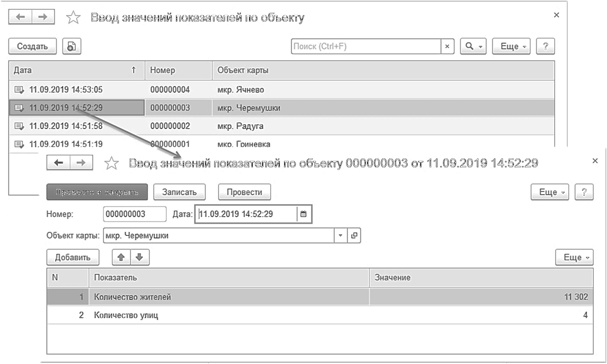The image size is (607, 364).
Task: Click the N column header
Action: click(x=68, y=278)
